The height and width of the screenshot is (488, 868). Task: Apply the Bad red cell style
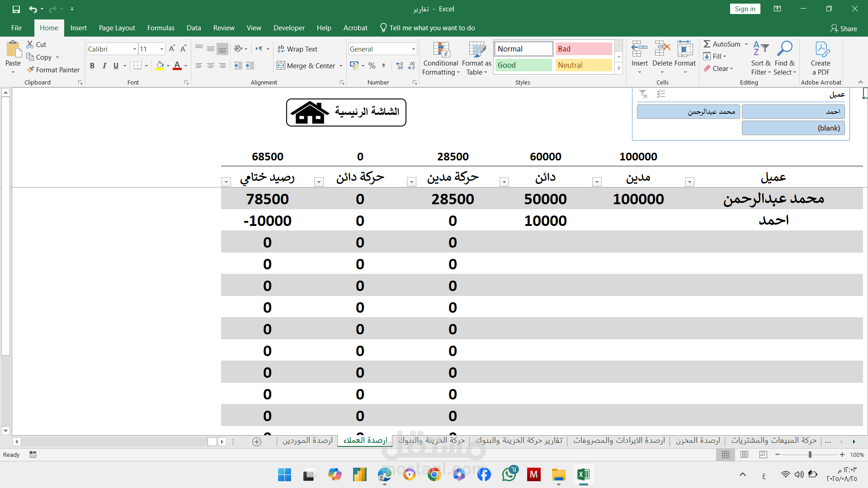click(583, 49)
